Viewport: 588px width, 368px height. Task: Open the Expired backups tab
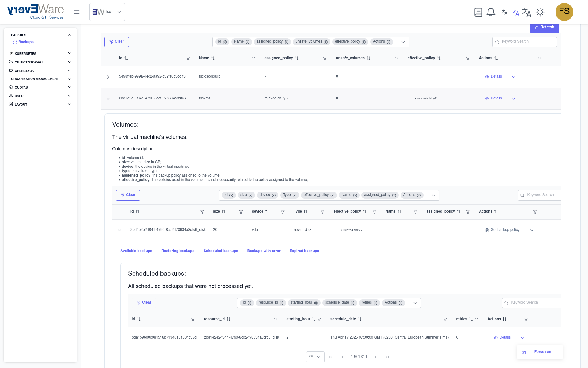pyautogui.click(x=304, y=251)
